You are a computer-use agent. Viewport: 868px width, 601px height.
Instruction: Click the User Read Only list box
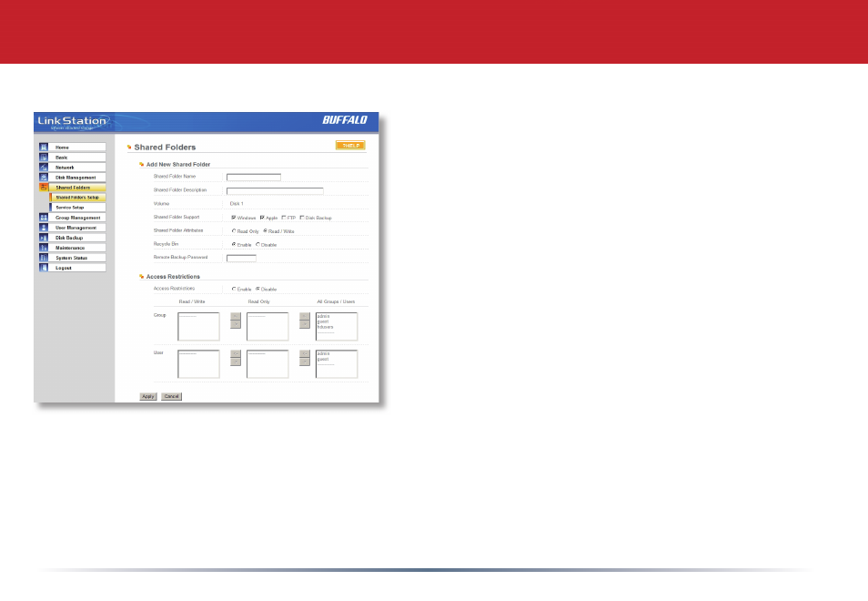tap(267, 364)
